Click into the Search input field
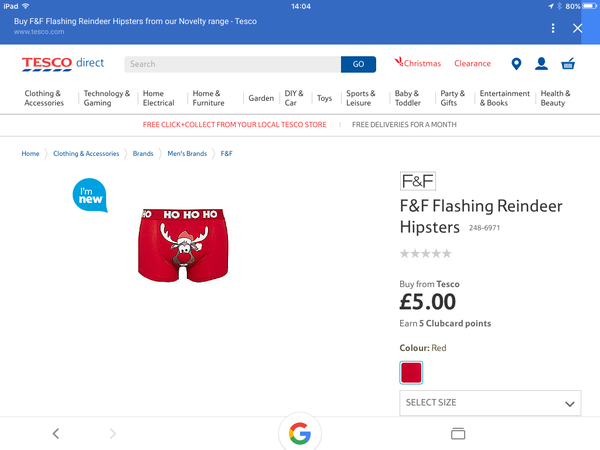This screenshot has width=600, height=450. pos(232,64)
